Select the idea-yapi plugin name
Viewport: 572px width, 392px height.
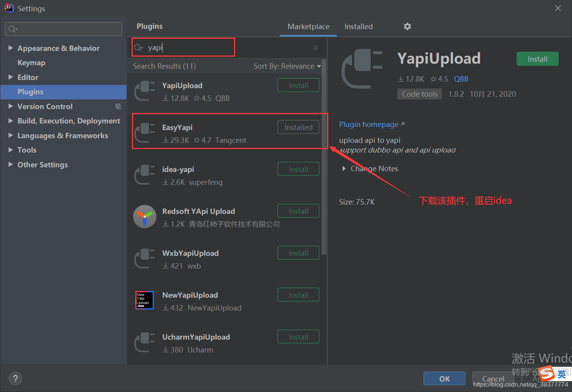(178, 169)
